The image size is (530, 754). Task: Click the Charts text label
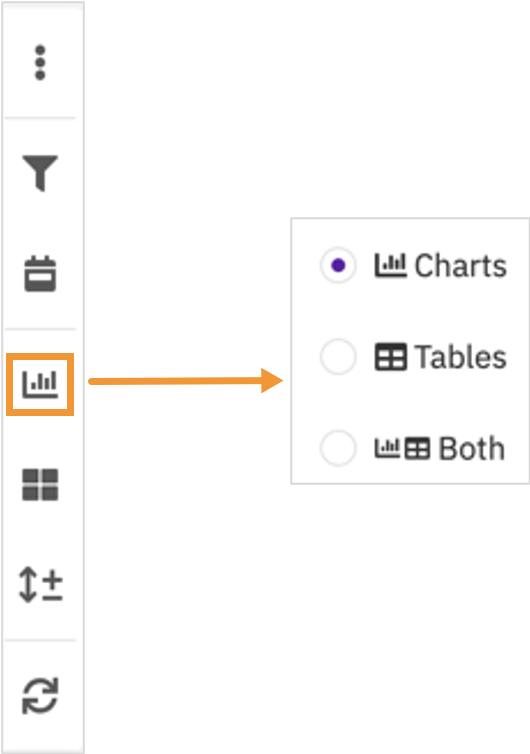coord(460,265)
